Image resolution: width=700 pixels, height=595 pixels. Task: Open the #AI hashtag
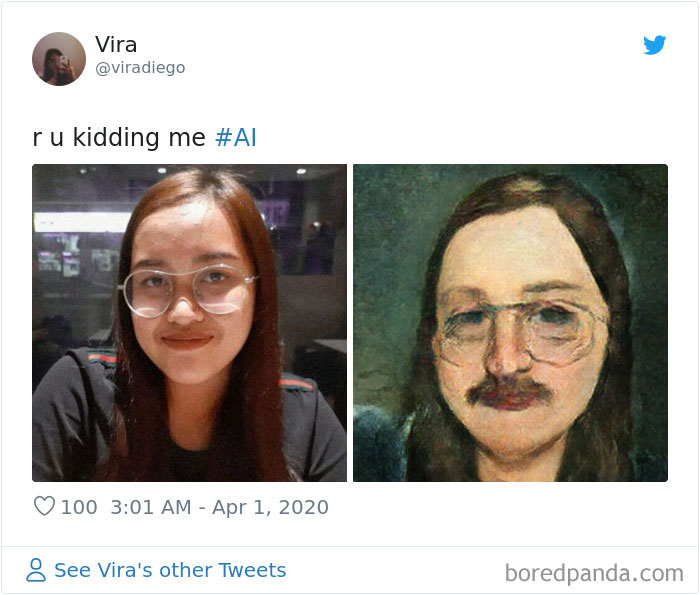pos(236,138)
